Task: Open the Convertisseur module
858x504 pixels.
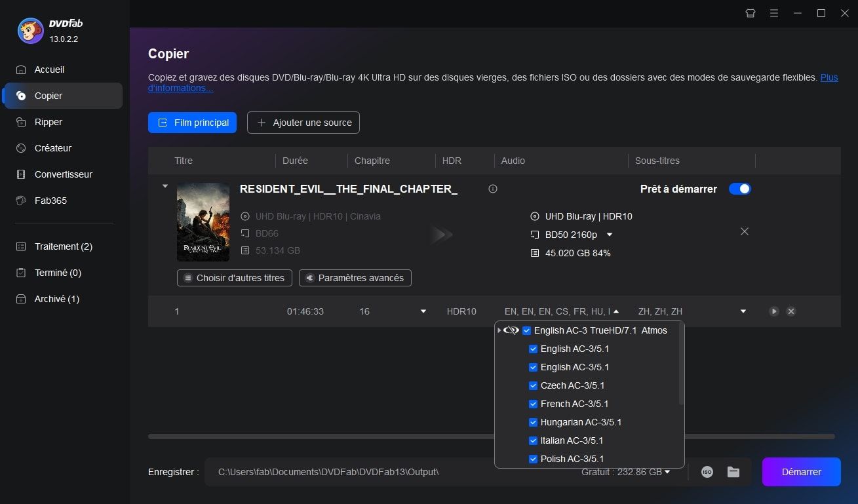Action: tap(62, 174)
